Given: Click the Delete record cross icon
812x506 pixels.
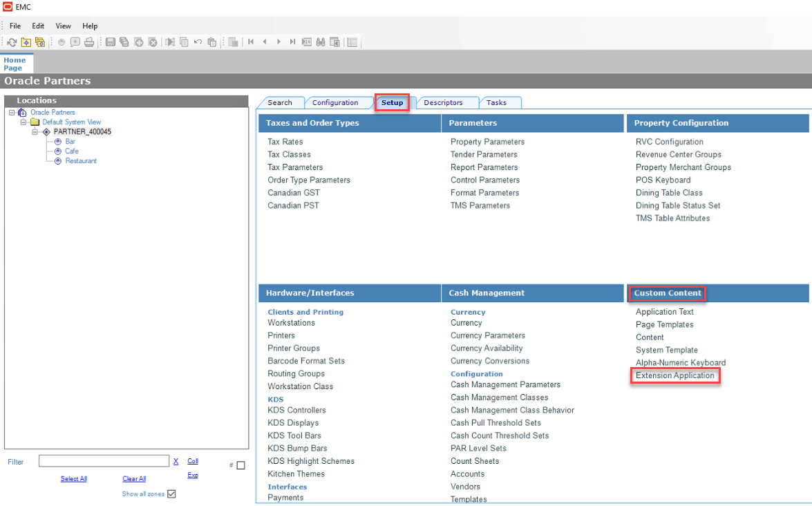Looking at the screenshot, I should coord(153,42).
